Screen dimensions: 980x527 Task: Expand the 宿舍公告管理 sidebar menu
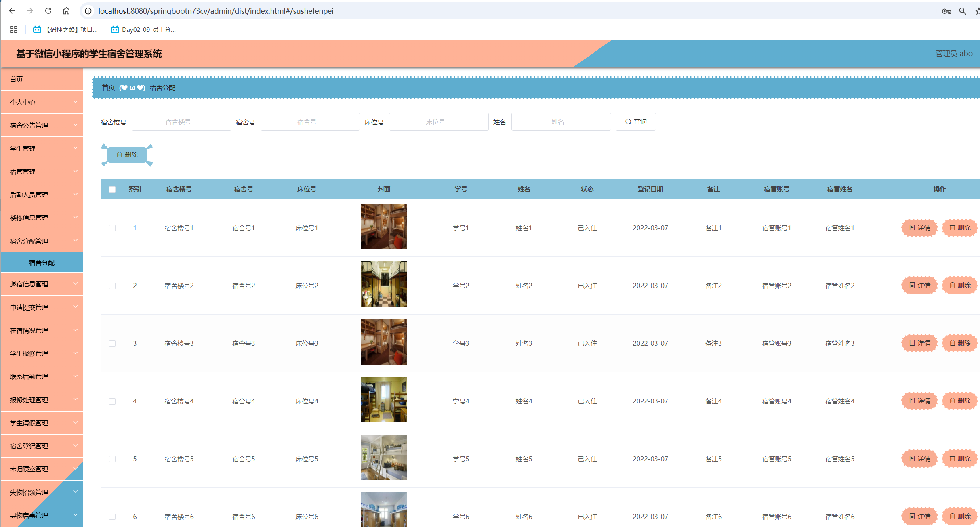[42, 125]
